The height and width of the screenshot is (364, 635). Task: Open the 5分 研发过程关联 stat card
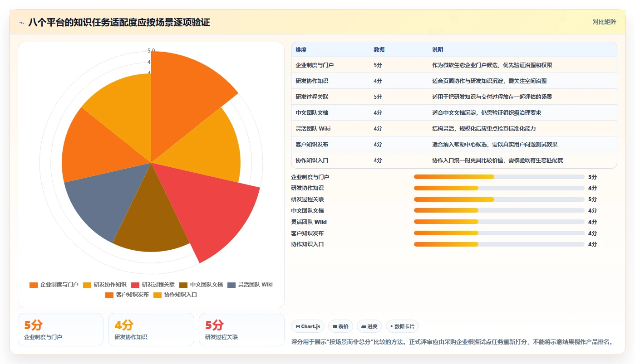click(x=241, y=330)
